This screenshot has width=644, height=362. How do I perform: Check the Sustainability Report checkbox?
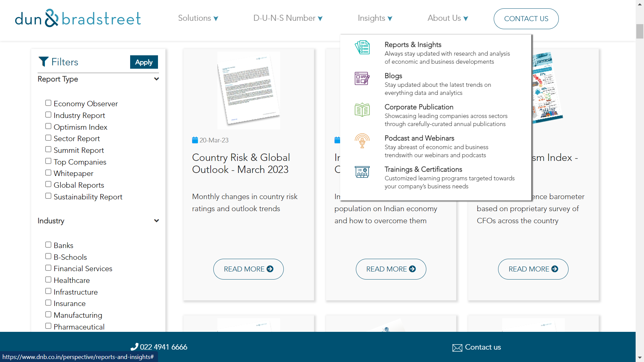pos(48,196)
